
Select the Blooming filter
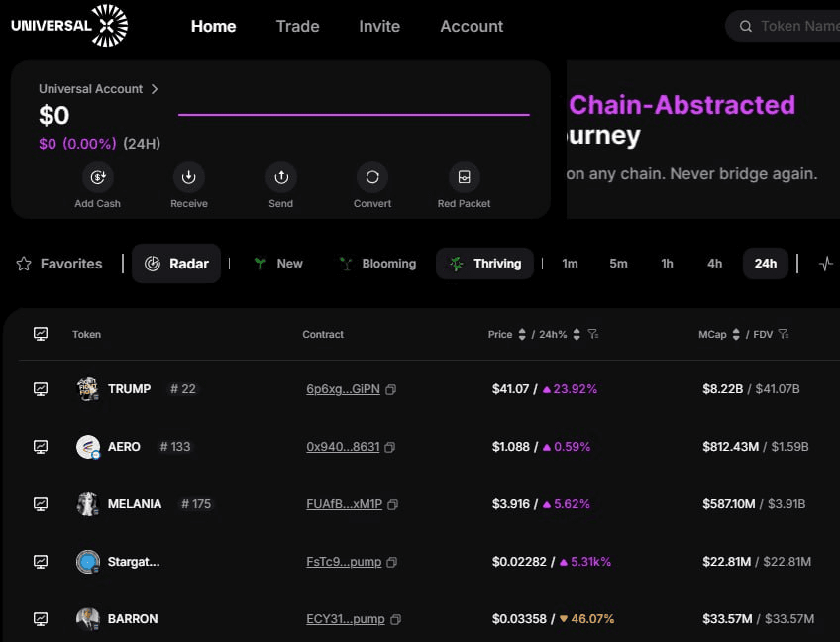click(x=377, y=264)
